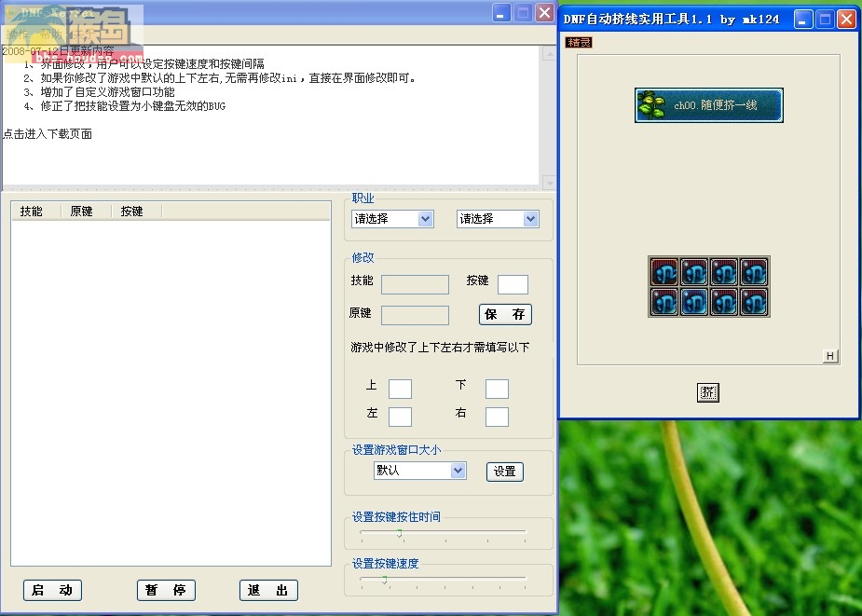Click the update note '增加了自定义游戏窗口功能'

tap(108, 92)
